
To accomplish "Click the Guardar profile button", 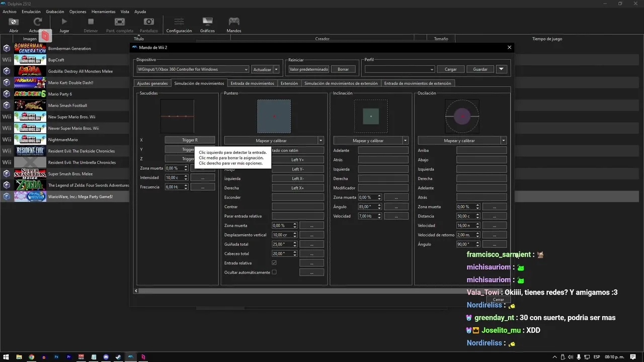I will (480, 69).
